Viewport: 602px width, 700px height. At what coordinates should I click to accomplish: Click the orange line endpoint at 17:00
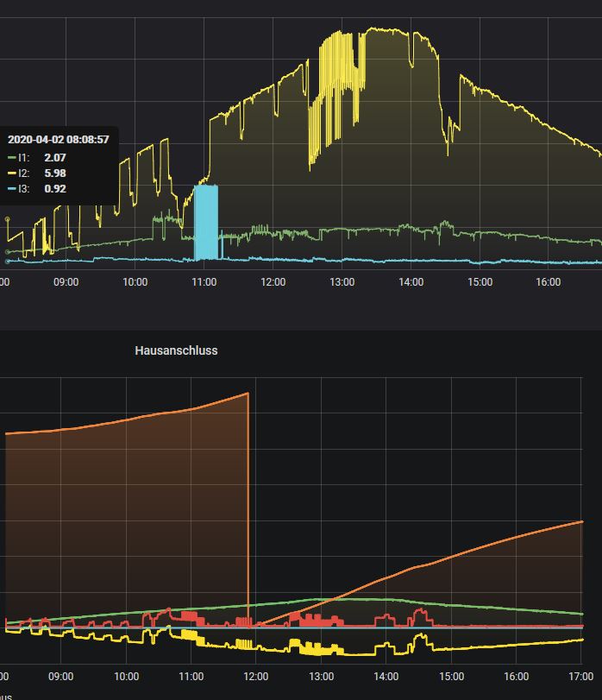[582, 521]
